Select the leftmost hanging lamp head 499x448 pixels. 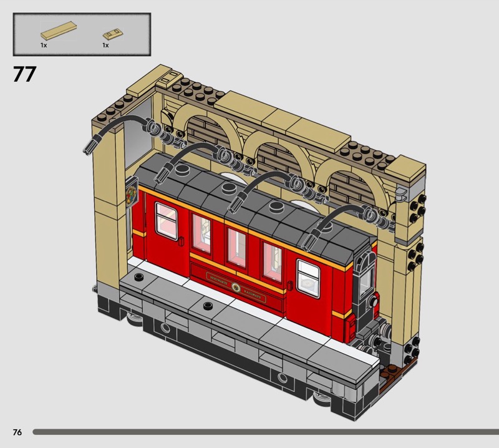point(89,148)
